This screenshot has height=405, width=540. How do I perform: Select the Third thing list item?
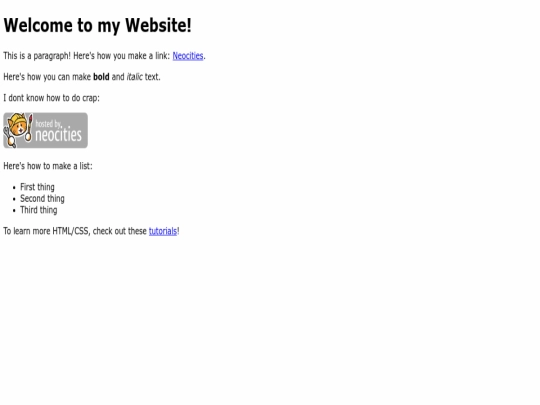[39, 210]
